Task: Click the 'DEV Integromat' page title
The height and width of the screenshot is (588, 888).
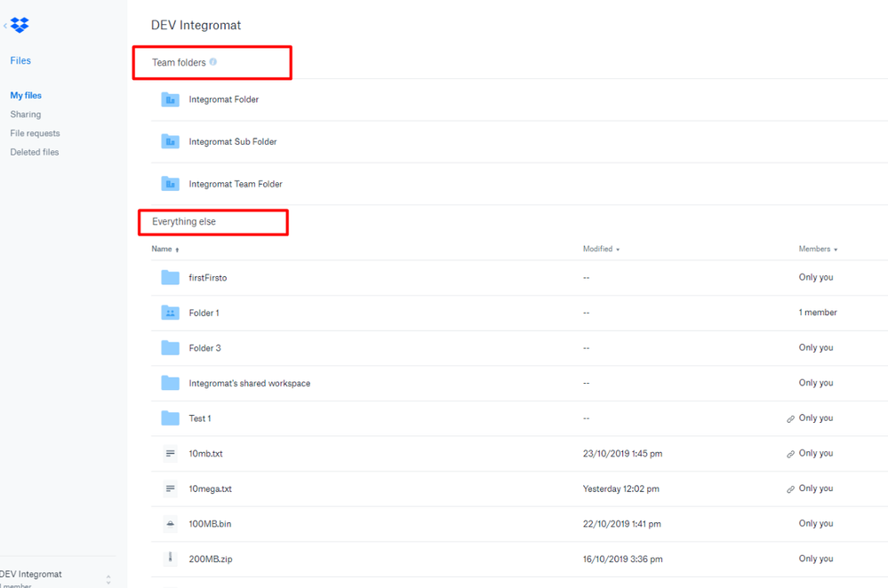Action: (196, 25)
